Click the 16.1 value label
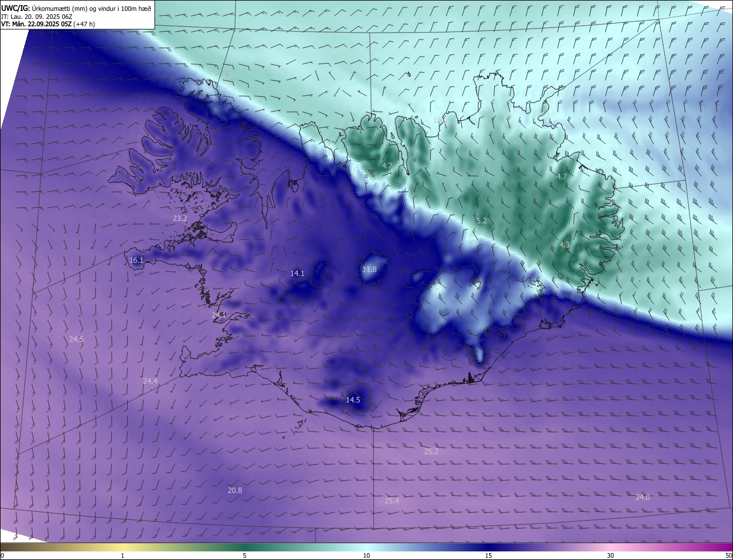The width and height of the screenshot is (733, 560). (x=136, y=260)
